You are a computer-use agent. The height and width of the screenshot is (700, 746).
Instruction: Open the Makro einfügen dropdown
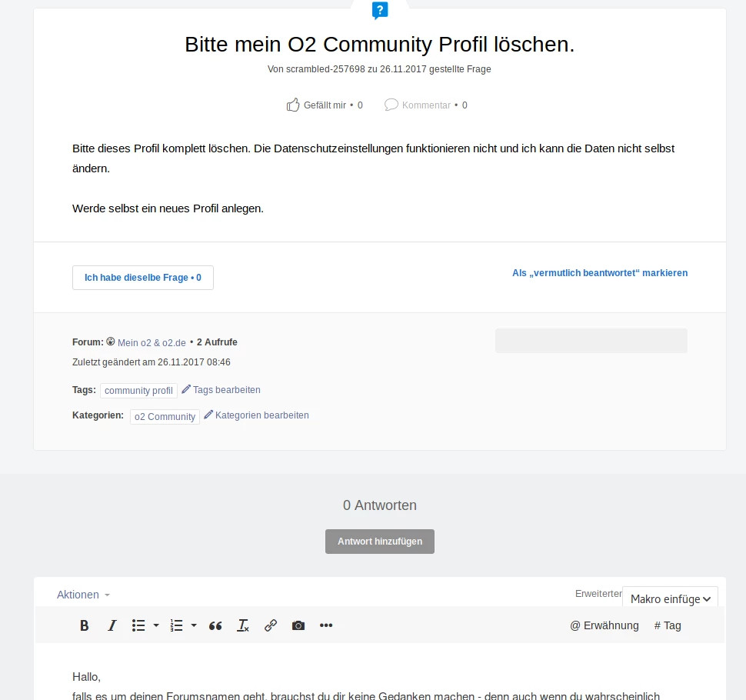pos(670,598)
